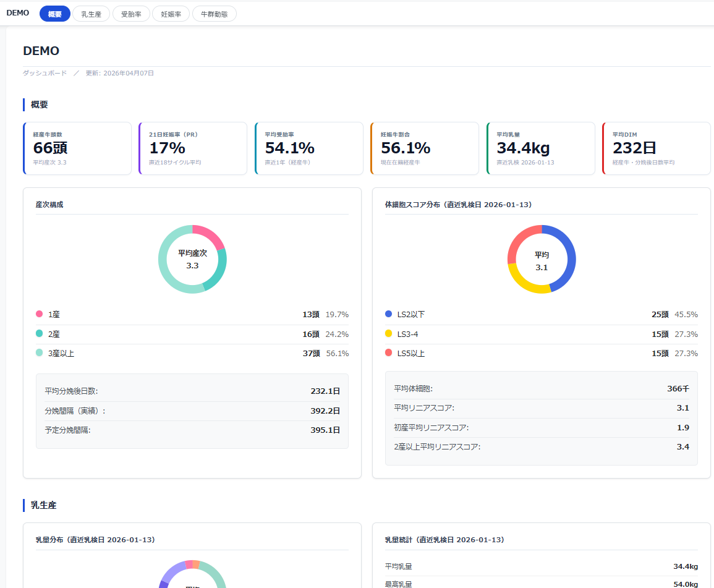This screenshot has height=588, width=714.
Task: Click the 13頭 count in the 1産 row
Action: pos(311,315)
